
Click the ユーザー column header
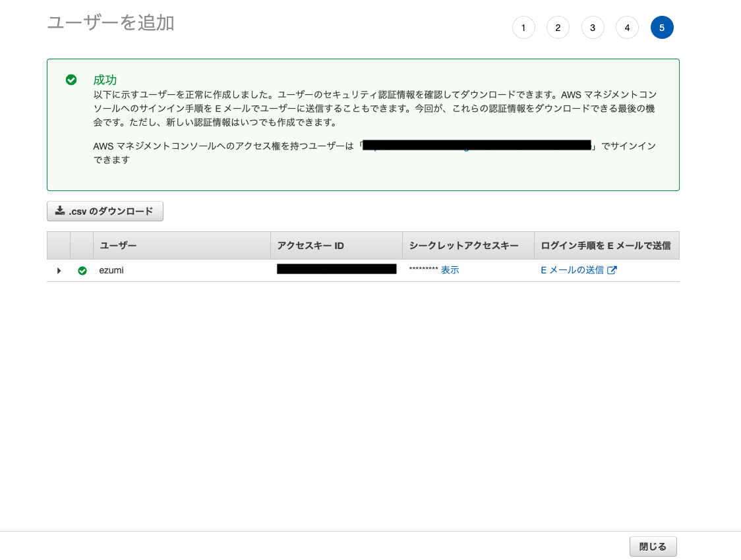tap(118, 246)
